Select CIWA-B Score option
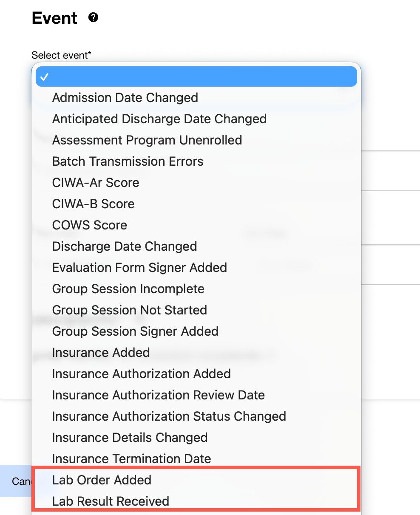The image size is (420, 515). click(x=93, y=204)
